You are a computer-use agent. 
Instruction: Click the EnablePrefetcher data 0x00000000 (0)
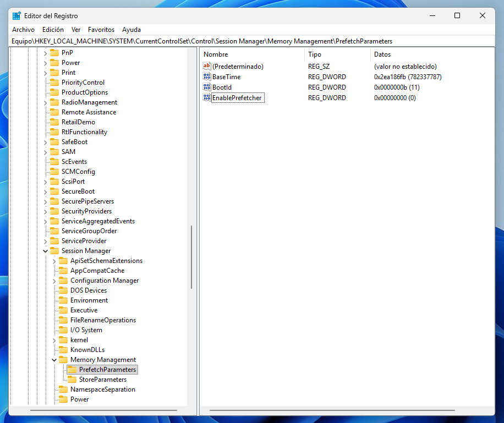click(395, 98)
